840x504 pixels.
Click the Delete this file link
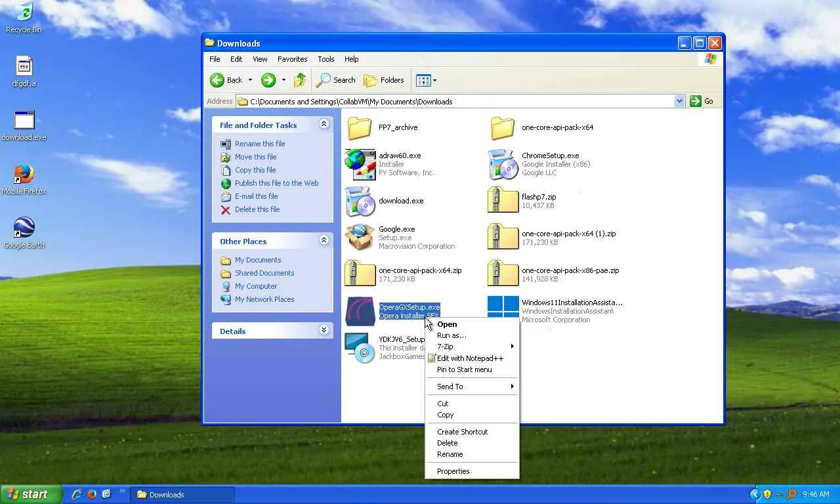pyautogui.click(x=257, y=209)
